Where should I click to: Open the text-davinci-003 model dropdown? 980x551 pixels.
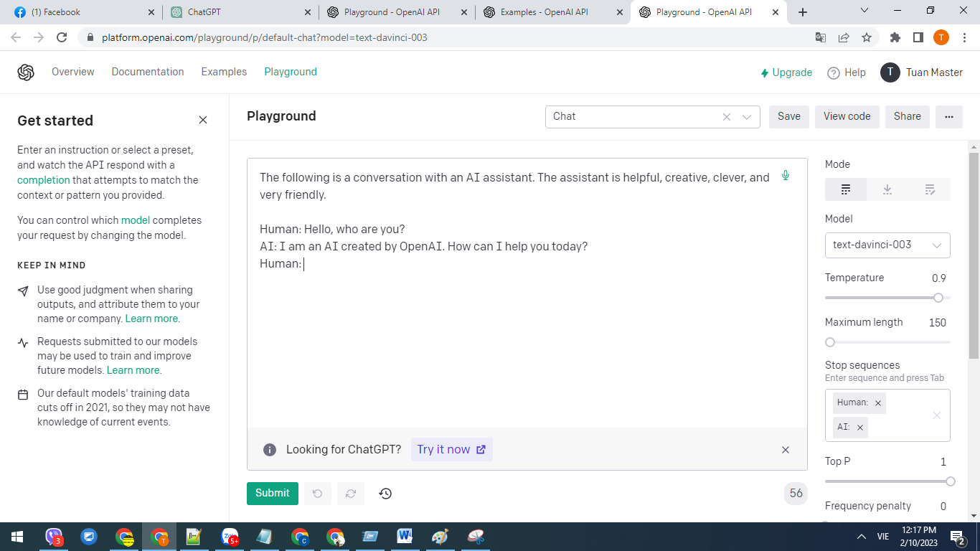point(887,245)
